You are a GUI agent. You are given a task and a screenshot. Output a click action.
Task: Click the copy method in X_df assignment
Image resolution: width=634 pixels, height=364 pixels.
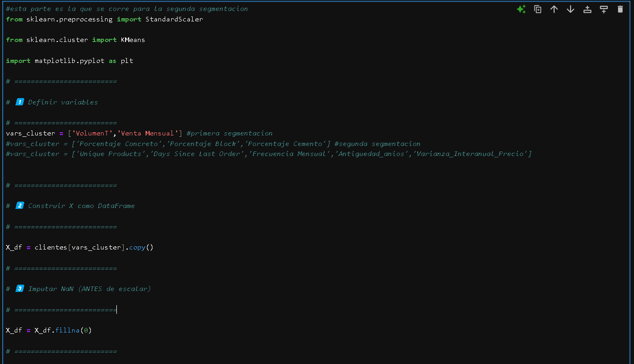pyautogui.click(x=137, y=247)
